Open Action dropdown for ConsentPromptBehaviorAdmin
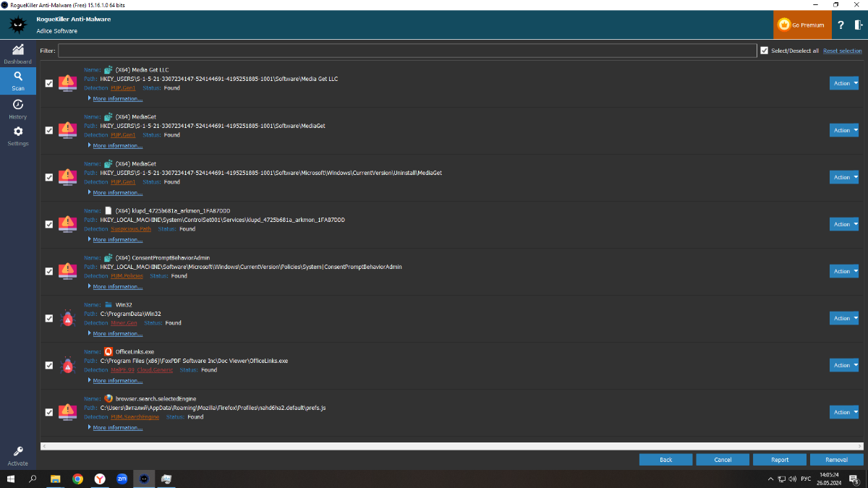 844,271
